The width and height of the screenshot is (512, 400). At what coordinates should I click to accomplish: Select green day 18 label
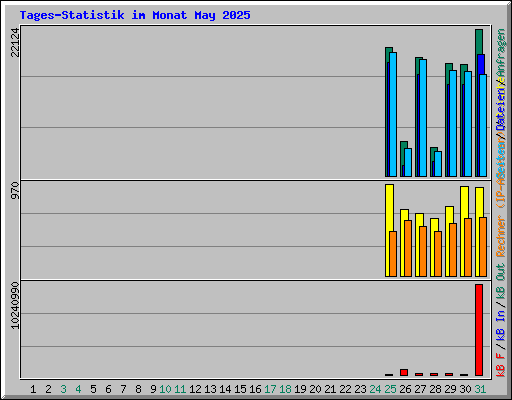285,389
